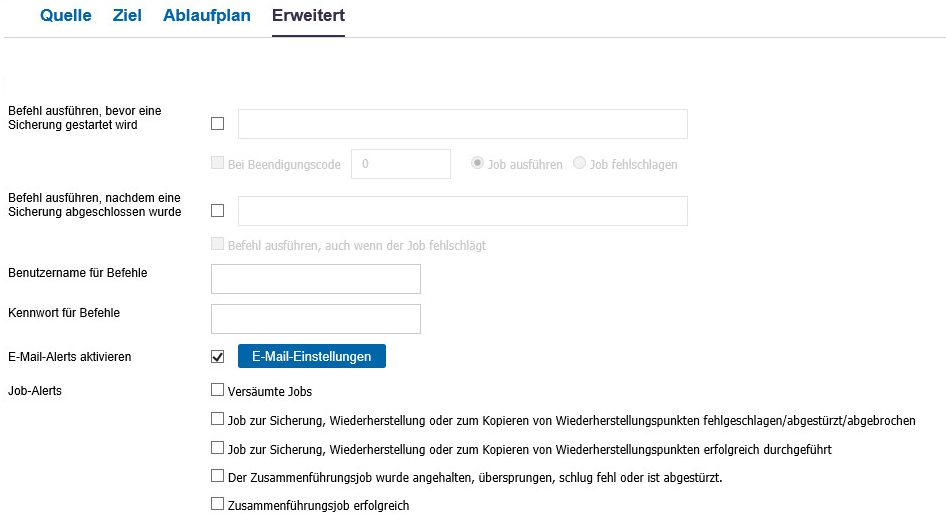The width and height of the screenshot is (946, 530).
Task: Toggle run command even if job fails
Action: coord(217,244)
